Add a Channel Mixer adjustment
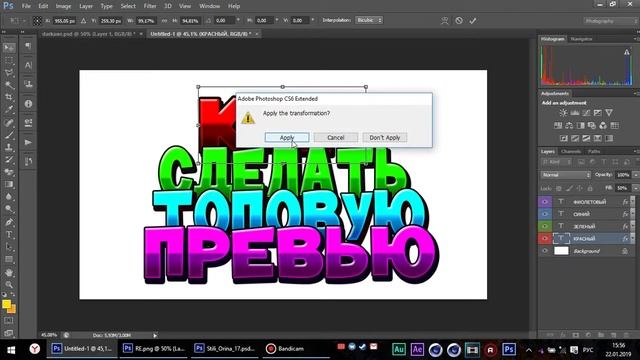Screen dimensions: 640x360 coord(603,126)
